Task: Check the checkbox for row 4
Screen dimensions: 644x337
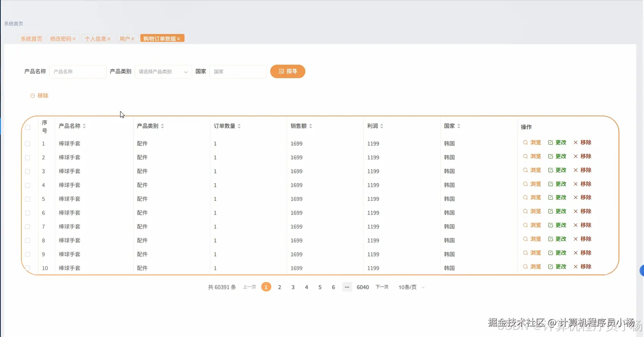Action: click(x=27, y=185)
